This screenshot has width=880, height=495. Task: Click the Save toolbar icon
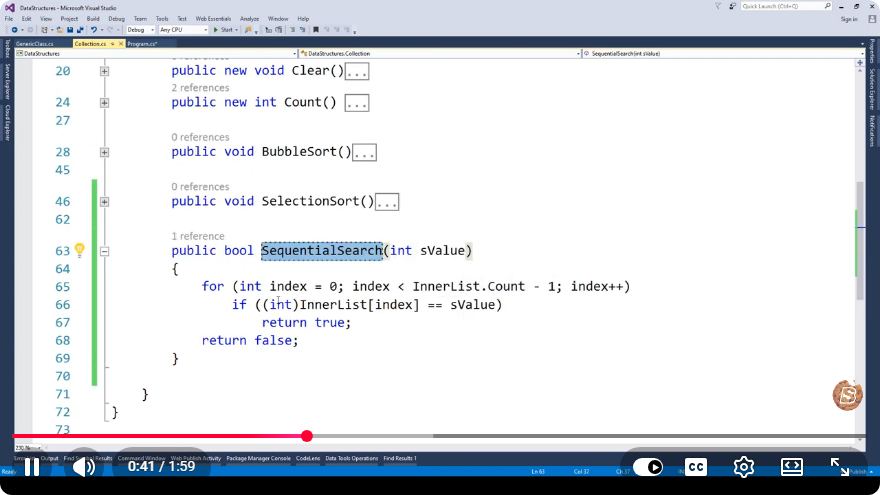click(70, 30)
